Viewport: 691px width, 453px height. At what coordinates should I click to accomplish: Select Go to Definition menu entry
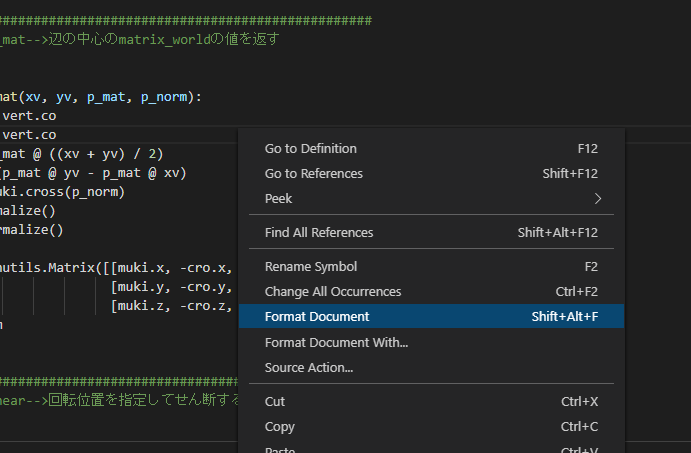311,149
